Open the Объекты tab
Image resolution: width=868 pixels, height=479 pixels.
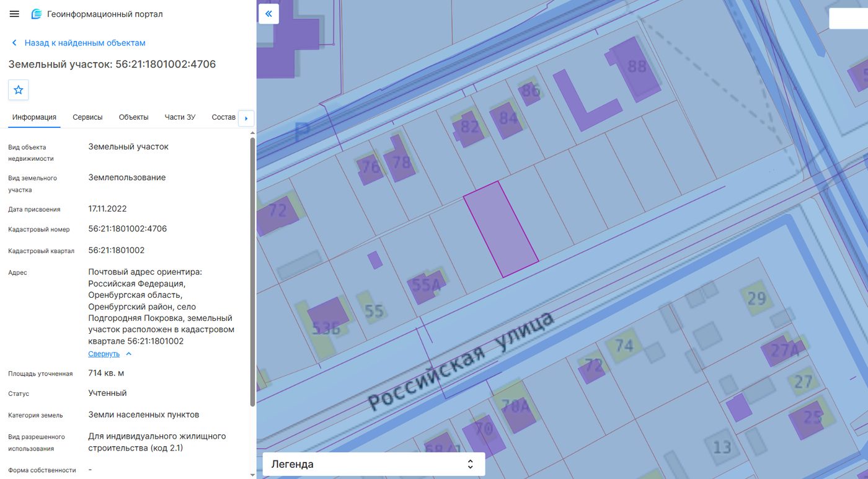coord(133,117)
